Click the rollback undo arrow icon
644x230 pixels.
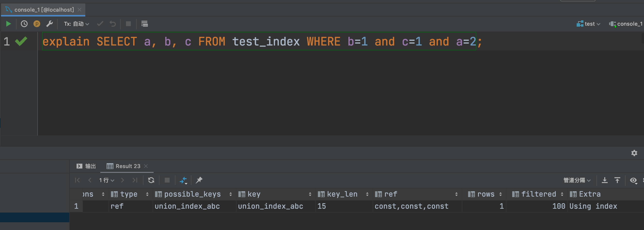[113, 24]
